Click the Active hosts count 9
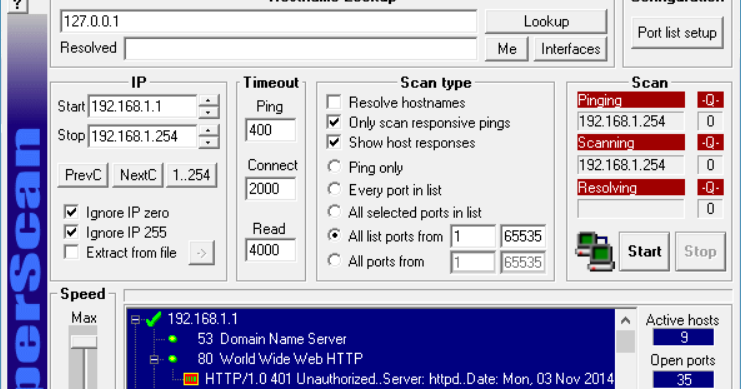Viewport: 741px width, 389px height. tap(683, 337)
